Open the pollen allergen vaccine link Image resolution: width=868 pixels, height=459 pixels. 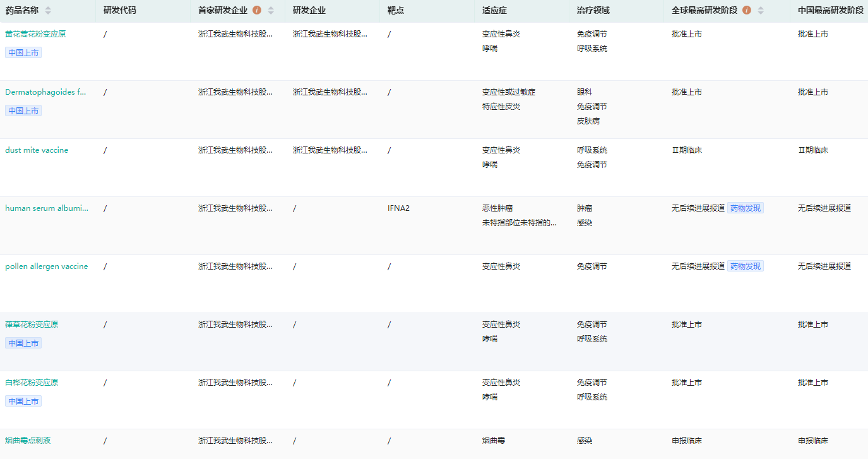(47, 266)
